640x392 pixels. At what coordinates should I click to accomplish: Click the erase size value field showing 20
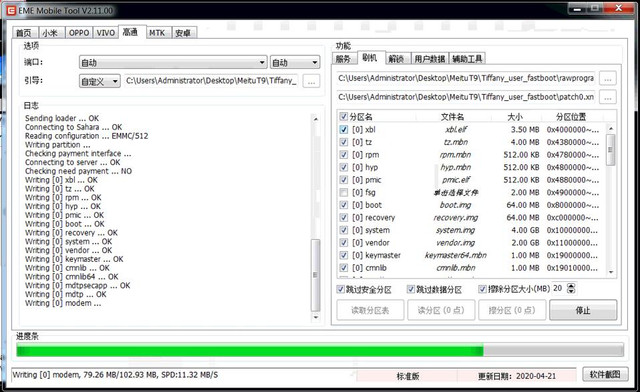coord(559,288)
